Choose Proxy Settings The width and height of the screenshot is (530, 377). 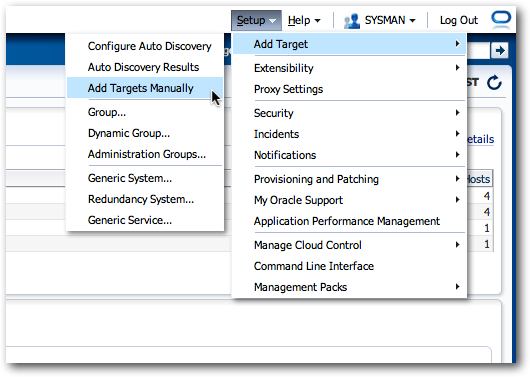(350, 89)
